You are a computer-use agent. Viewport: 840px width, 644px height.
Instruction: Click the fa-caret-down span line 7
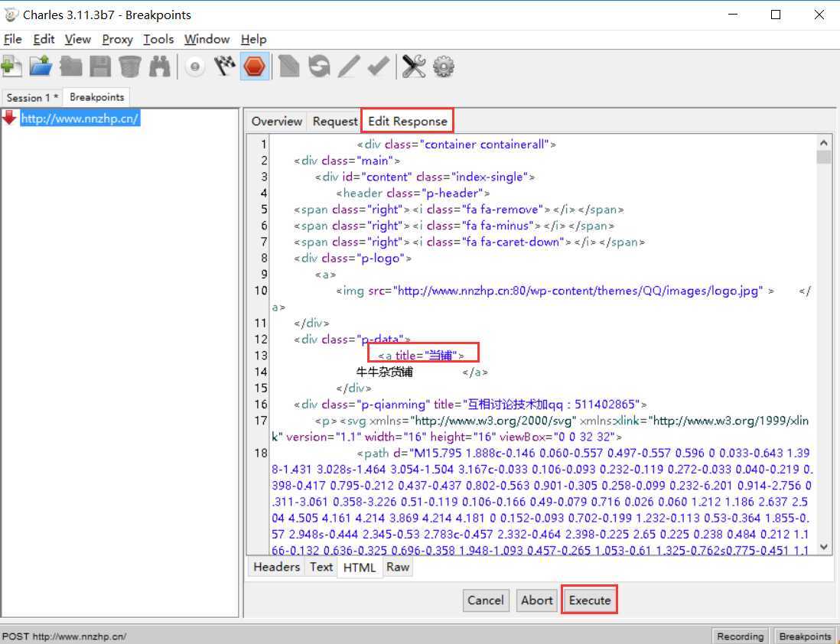pyautogui.click(x=469, y=242)
